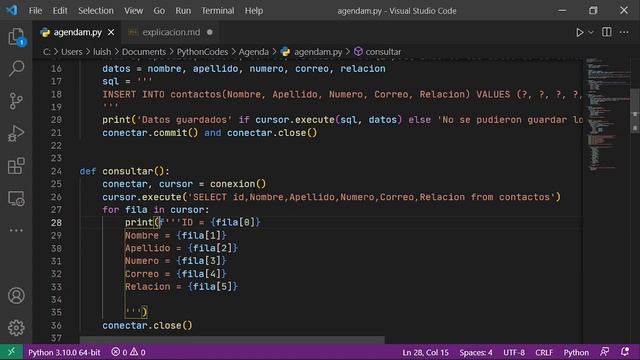The width and height of the screenshot is (640, 360).
Task: Open Ln 28, Col 15 go-to-line
Action: [x=425, y=352]
